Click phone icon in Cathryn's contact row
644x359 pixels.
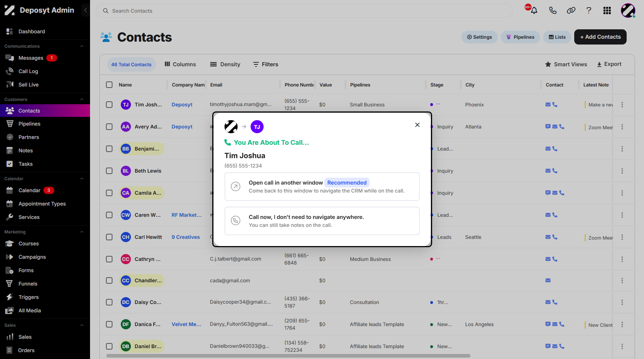pyautogui.click(x=555, y=259)
